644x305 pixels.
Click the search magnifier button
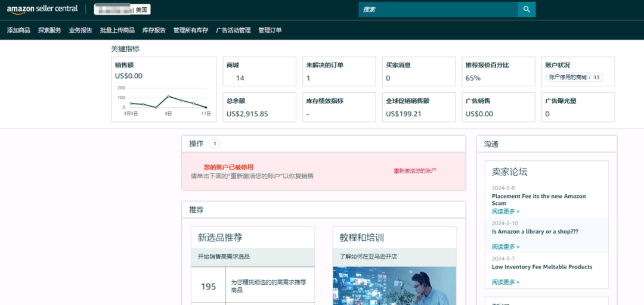527,10
